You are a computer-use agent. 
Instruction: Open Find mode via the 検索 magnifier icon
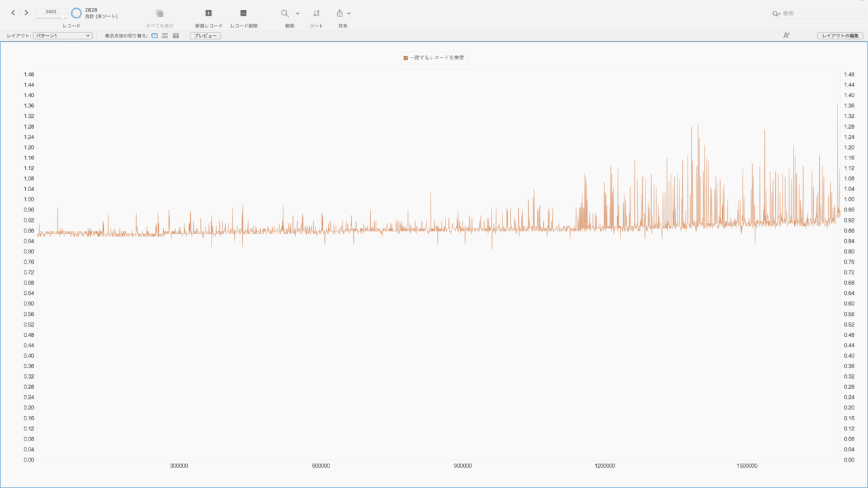coord(284,12)
